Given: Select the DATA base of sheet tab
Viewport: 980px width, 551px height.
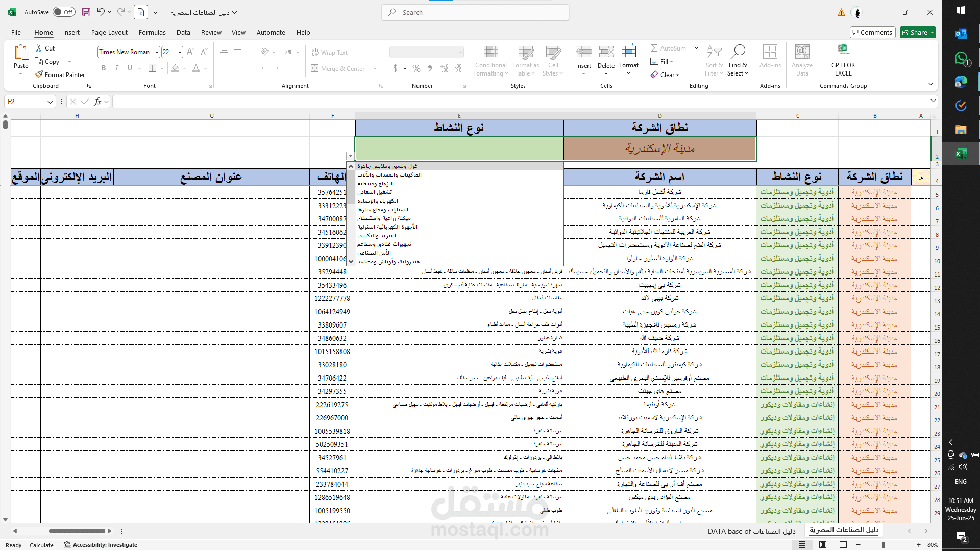Looking at the screenshot, I should [751, 531].
